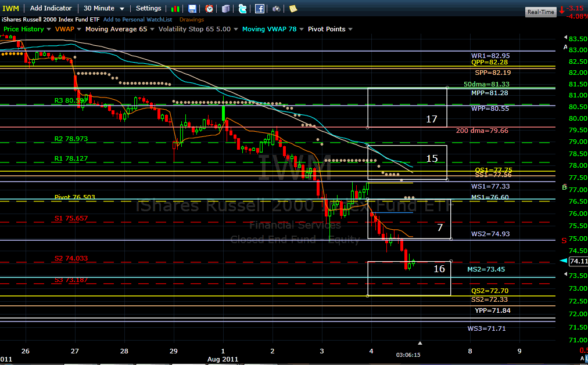Click the cyan current price arrow
This screenshot has height=365, width=588.
pos(563,261)
